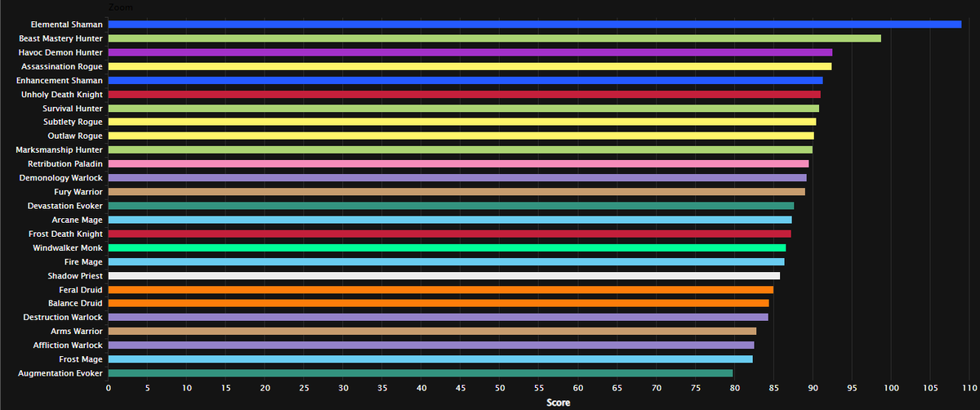Select the Fury Warrior bar
Viewport: 980px width, 410px height.
click(457, 192)
